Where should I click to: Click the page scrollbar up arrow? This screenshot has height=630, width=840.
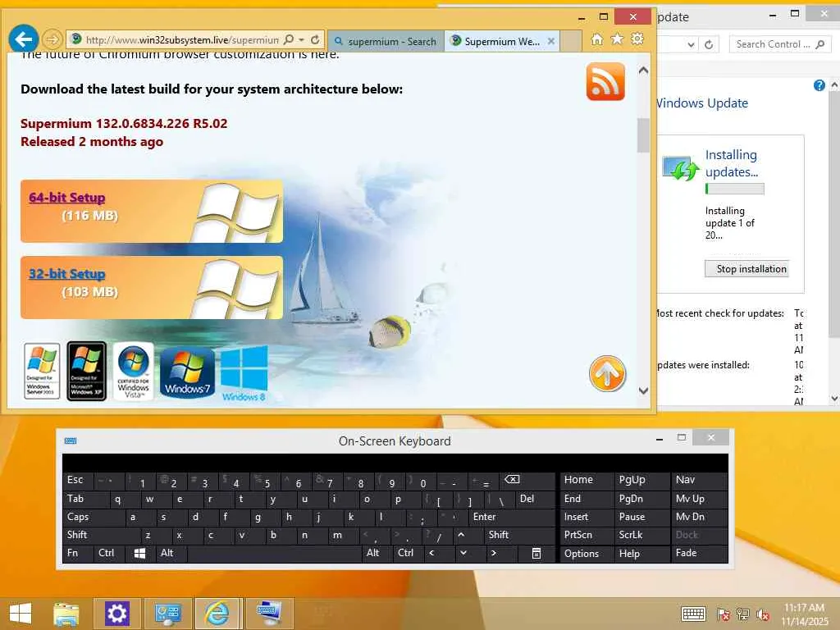point(643,71)
